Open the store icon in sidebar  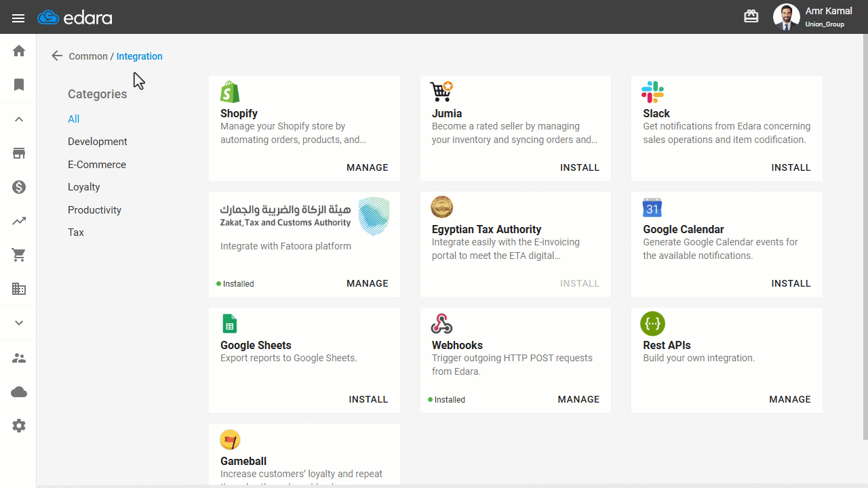pyautogui.click(x=19, y=153)
